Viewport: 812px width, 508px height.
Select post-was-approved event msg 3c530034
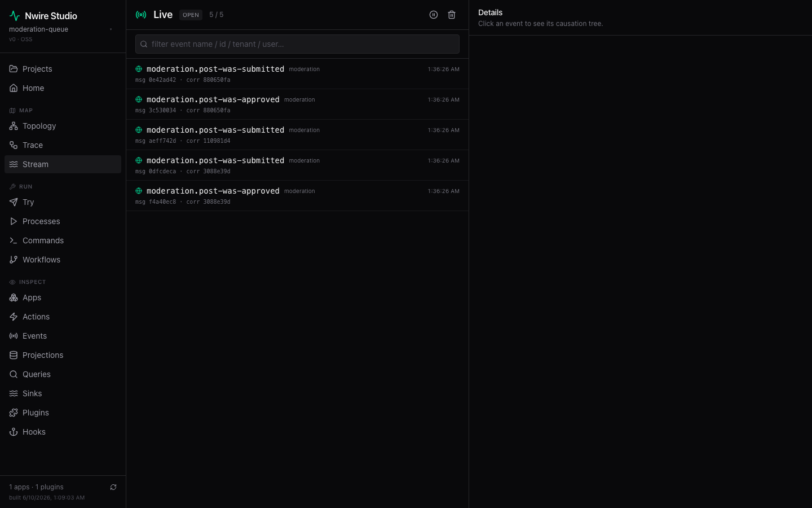click(297, 104)
